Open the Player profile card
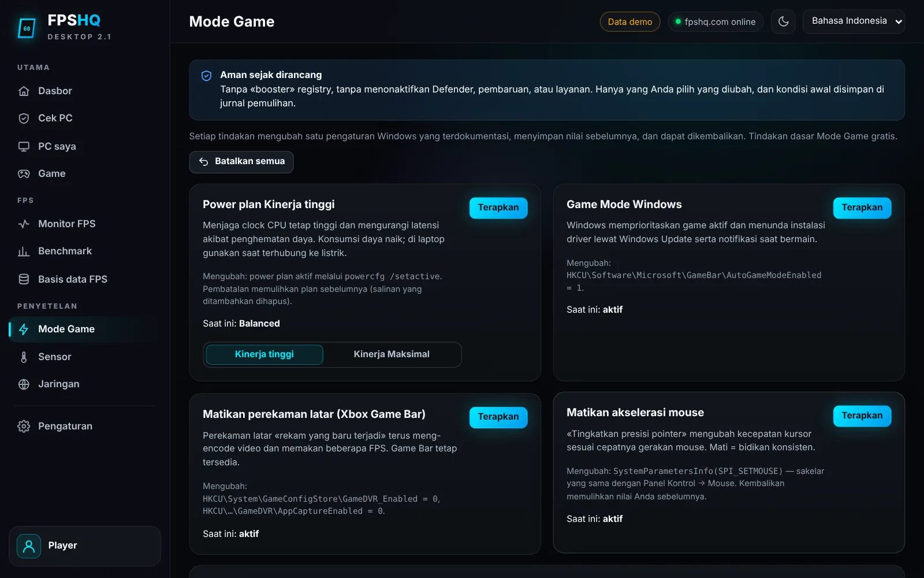Image resolution: width=924 pixels, height=578 pixels. pos(85,546)
